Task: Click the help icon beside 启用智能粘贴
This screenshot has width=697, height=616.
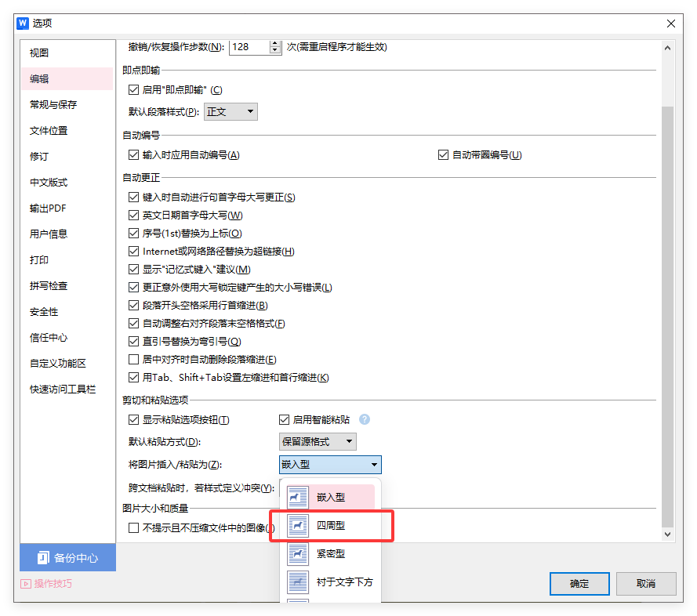Action: point(364,419)
